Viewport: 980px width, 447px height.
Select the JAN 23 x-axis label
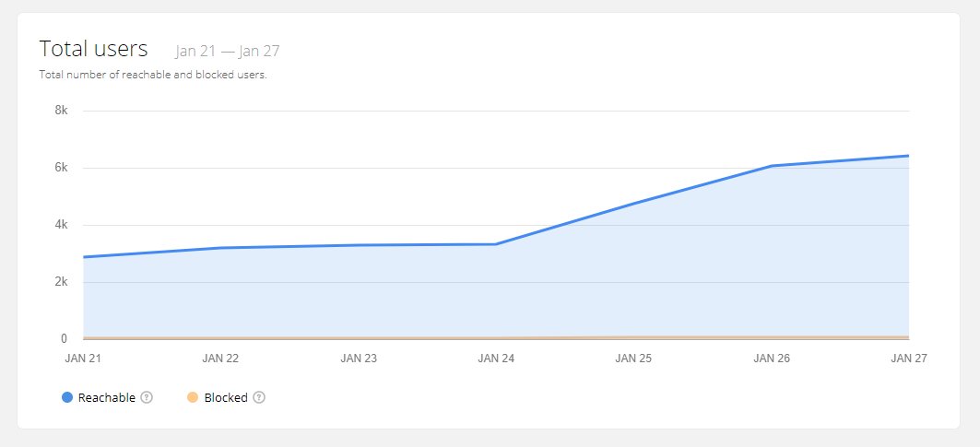(x=358, y=357)
